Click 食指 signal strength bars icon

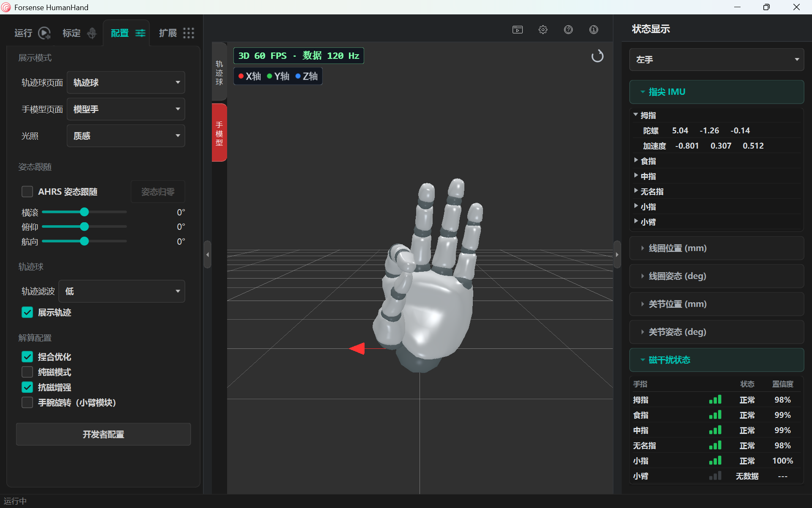pos(715,415)
